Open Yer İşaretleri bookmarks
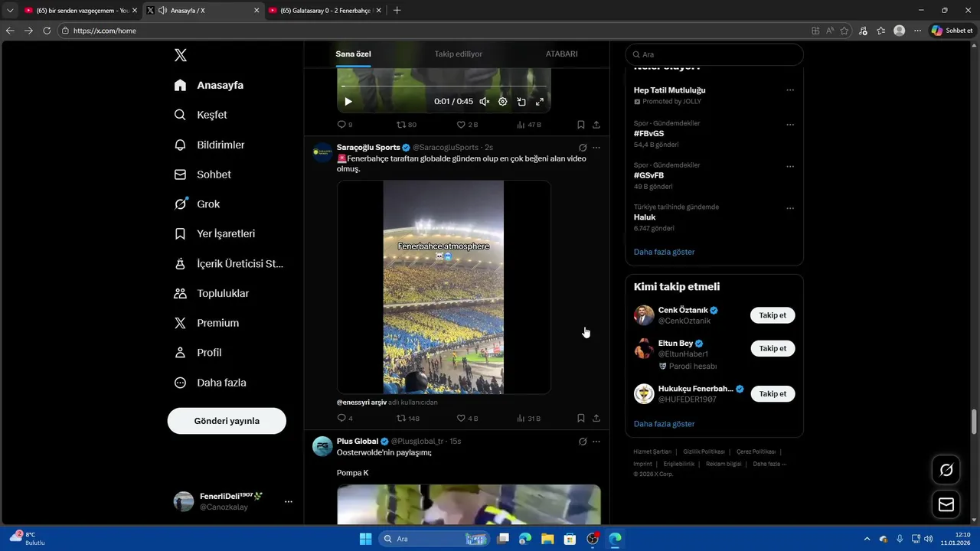 [x=214, y=233]
